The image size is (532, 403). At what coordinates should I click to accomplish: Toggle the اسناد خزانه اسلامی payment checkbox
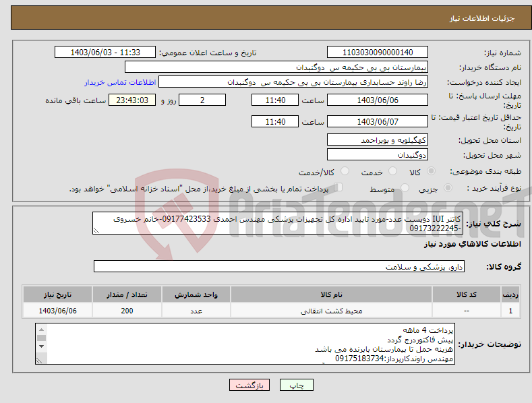click(x=338, y=187)
